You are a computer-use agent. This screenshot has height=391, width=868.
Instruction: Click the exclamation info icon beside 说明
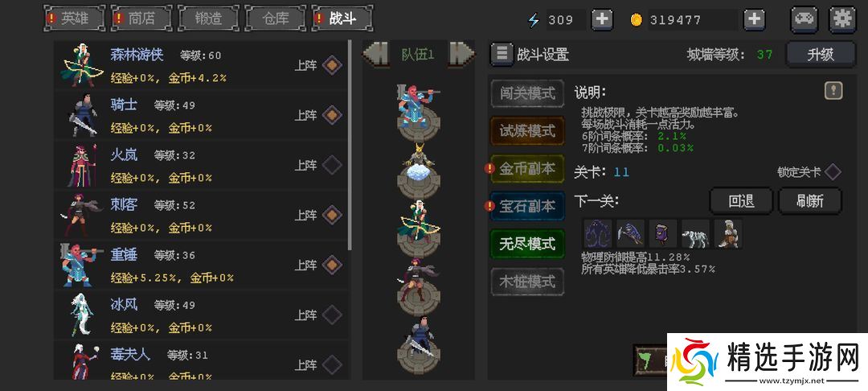(x=833, y=90)
